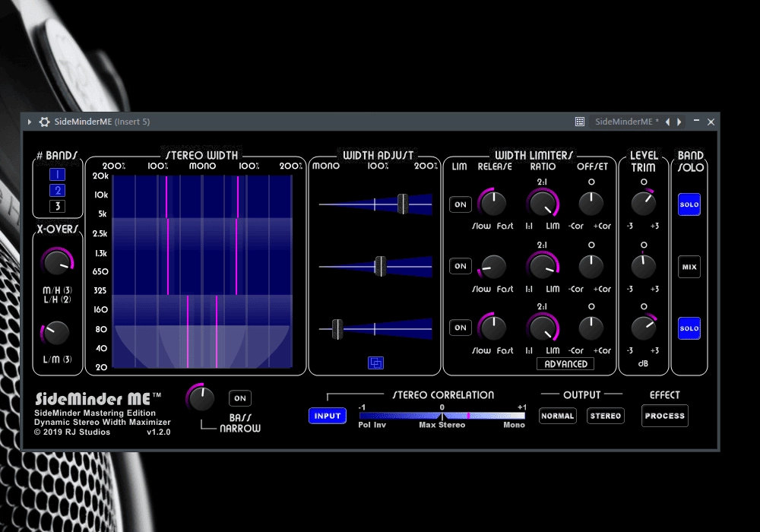Screen dimensions: 760x532
Task: Open the preset grid selector icon
Action: [x=579, y=122]
